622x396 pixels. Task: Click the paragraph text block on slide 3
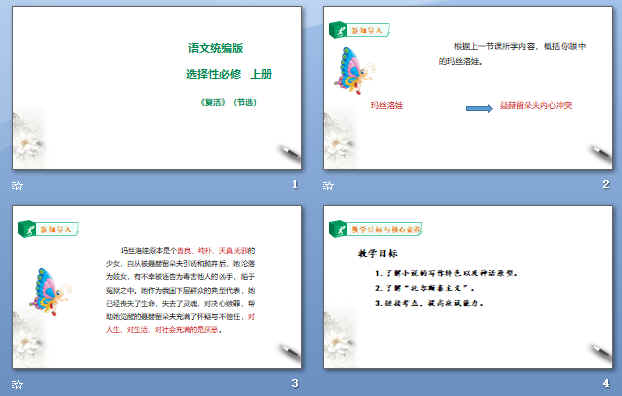pyautogui.click(x=180, y=290)
